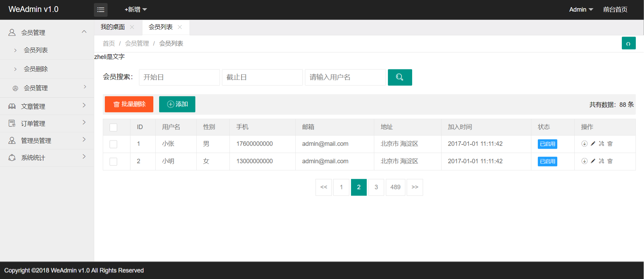Viewport: 644px width, 279px height.
Task: Click the 开始日 date input field
Action: [179, 77]
